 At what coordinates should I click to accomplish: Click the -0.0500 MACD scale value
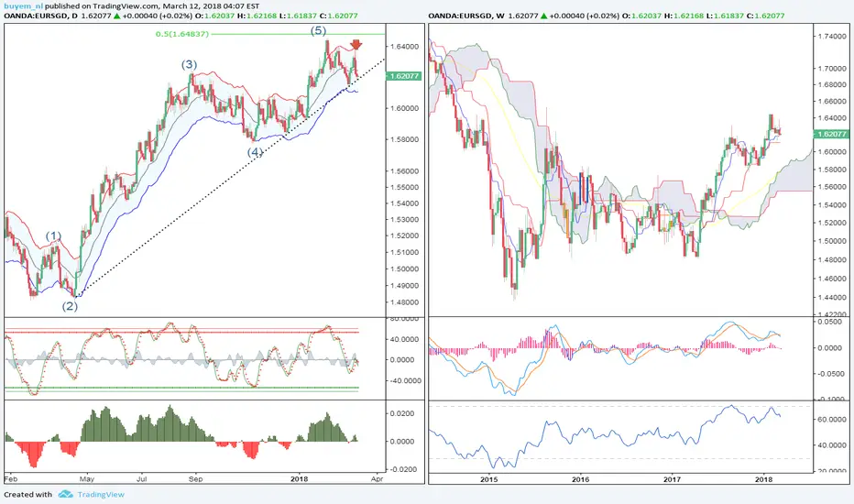(832, 374)
